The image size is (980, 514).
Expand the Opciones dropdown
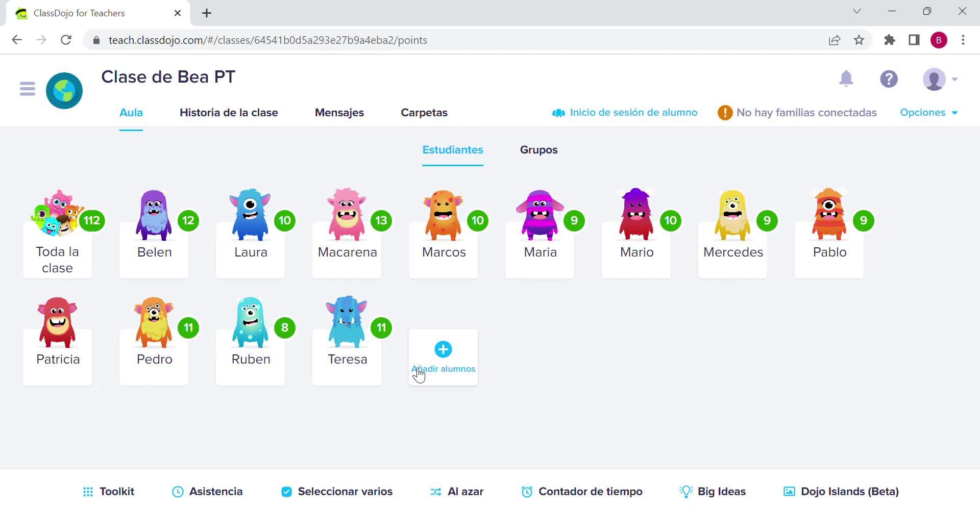(x=929, y=113)
